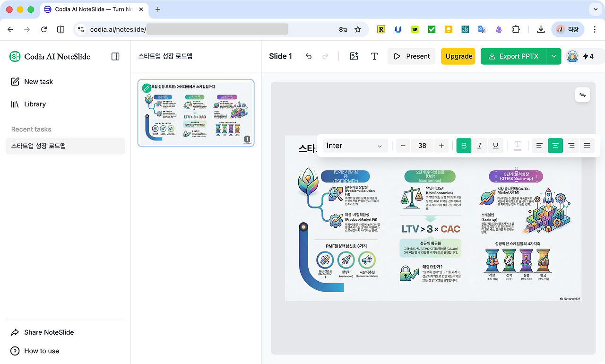Open the text color picker
Image resolution: width=605 pixels, height=364 pixels.
coord(518,146)
